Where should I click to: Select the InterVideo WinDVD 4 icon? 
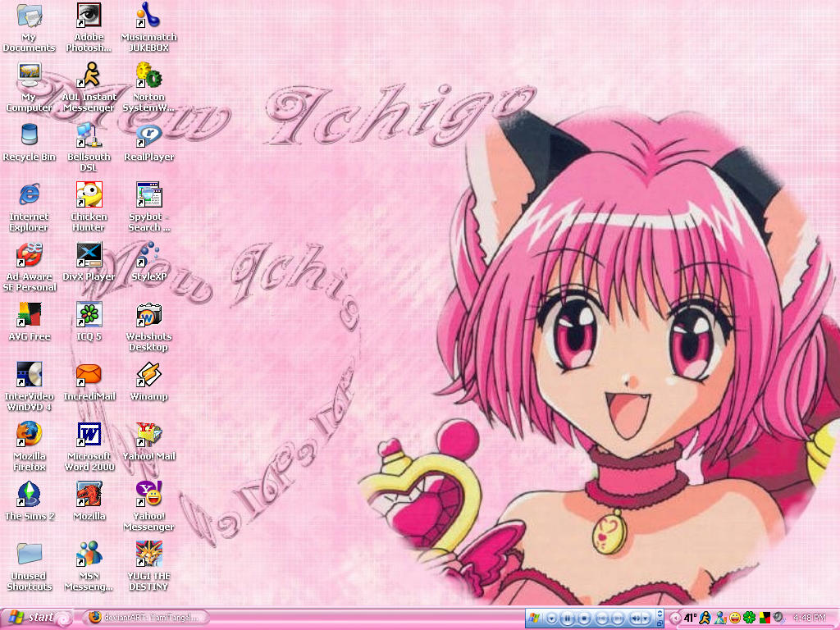tap(29, 387)
